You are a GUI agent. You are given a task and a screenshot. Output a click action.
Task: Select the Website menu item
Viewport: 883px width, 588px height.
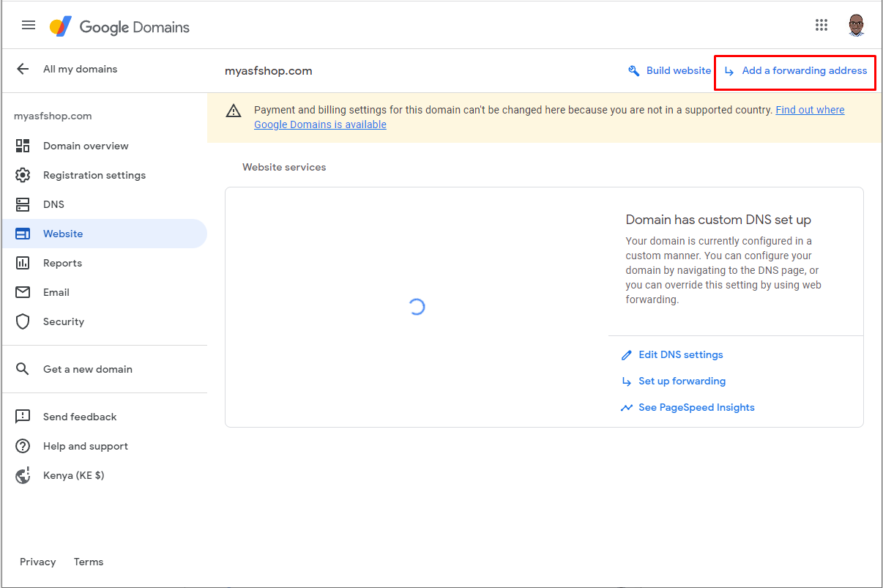(x=103, y=234)
